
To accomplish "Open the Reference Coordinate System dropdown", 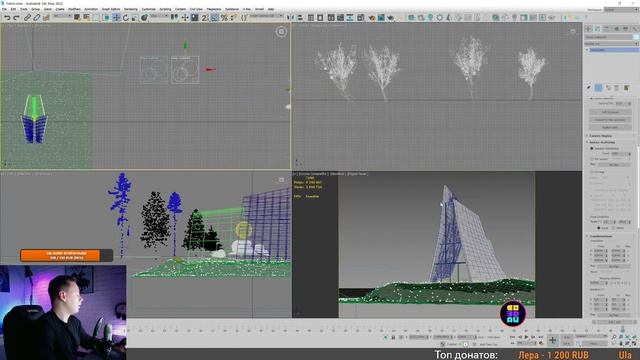I will (159, 16).
